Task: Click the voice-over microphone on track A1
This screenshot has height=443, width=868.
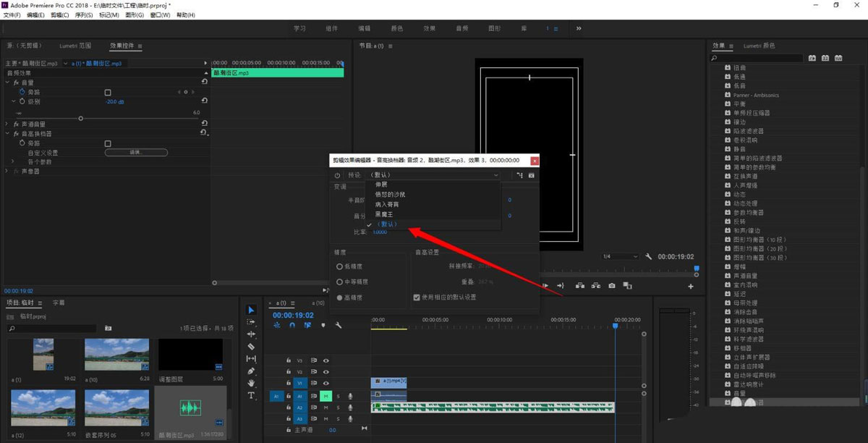Action: (x=350, y=396)
